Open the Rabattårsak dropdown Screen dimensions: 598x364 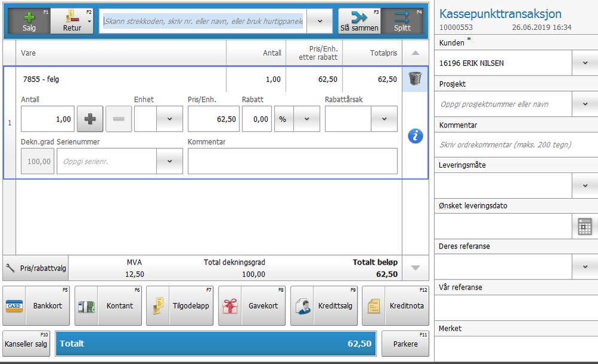click(x=384, y=119)
